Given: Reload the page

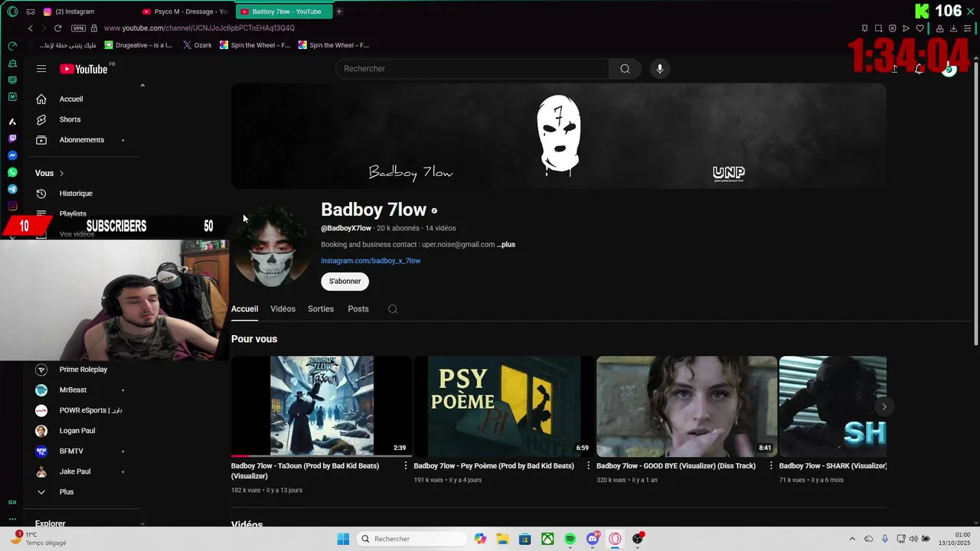Looking at the screenshot, I should tap(57, 28).
